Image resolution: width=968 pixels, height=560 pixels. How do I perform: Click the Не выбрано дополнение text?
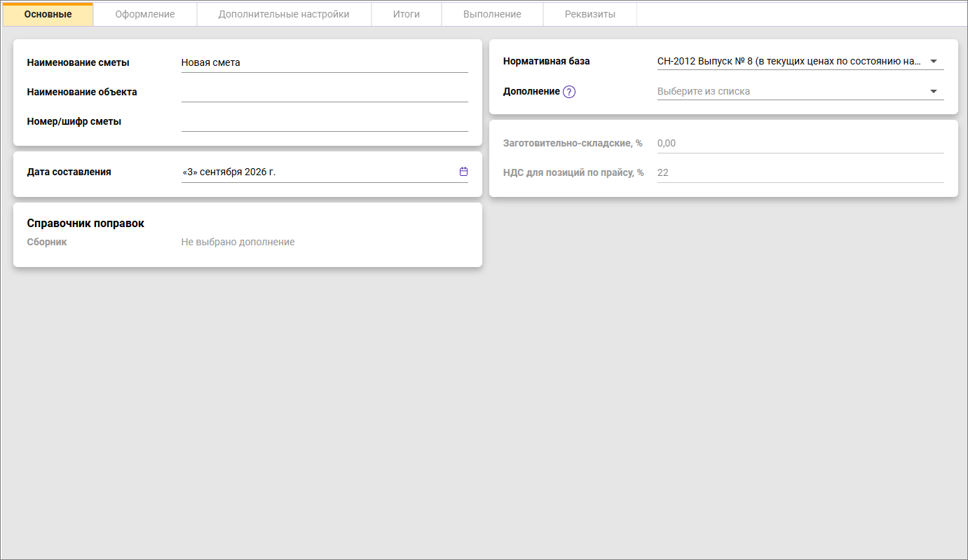[238, 242]
